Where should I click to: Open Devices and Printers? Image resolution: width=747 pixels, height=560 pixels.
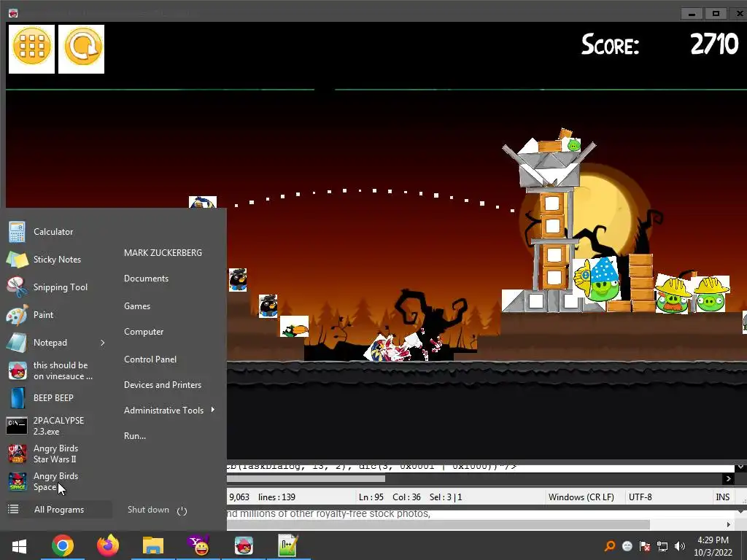pos(163,385)
